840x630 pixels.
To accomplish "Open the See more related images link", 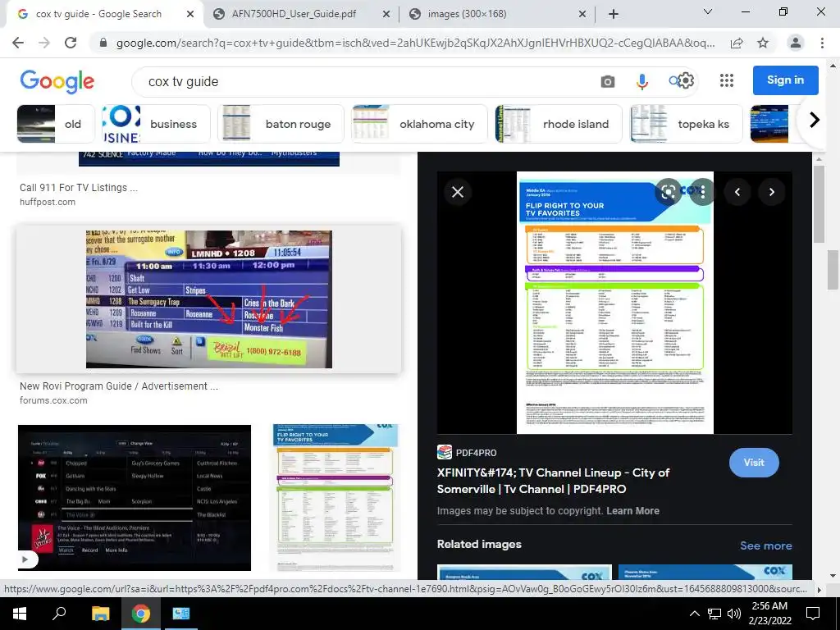I will click(765, 546).
